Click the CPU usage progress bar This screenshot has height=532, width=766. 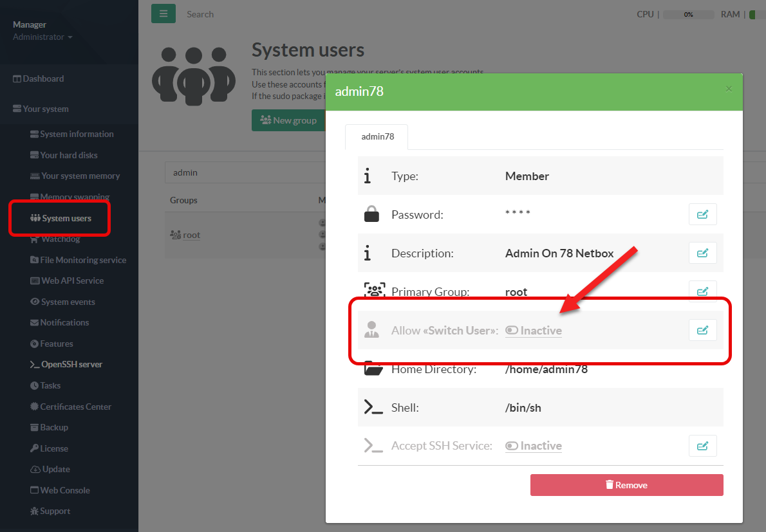point(688,14)
